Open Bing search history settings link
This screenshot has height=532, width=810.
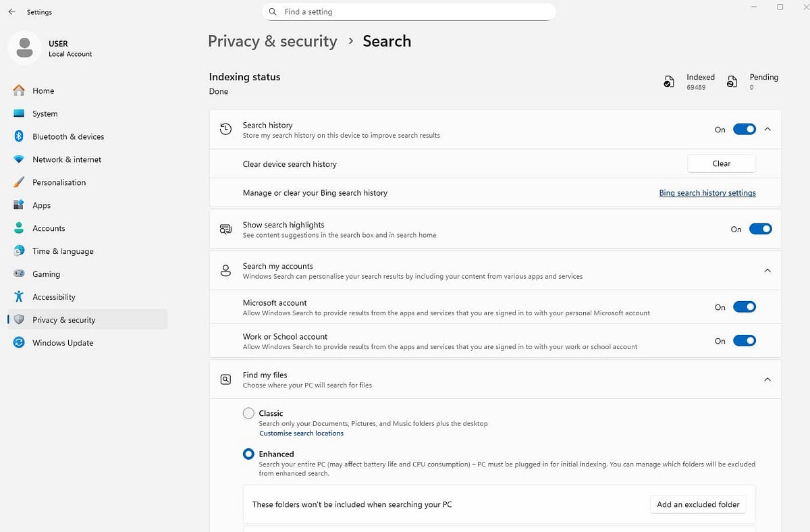(707, 193)
